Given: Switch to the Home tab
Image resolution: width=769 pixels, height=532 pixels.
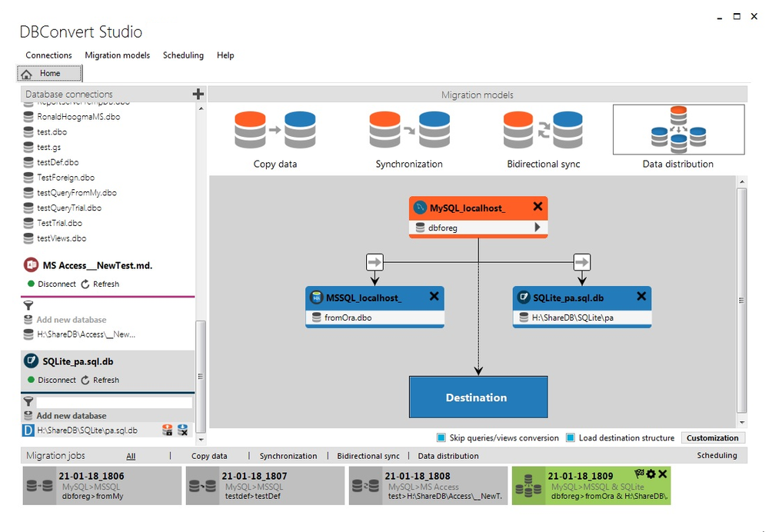Looking at the screenshot, I should (49, 72).
